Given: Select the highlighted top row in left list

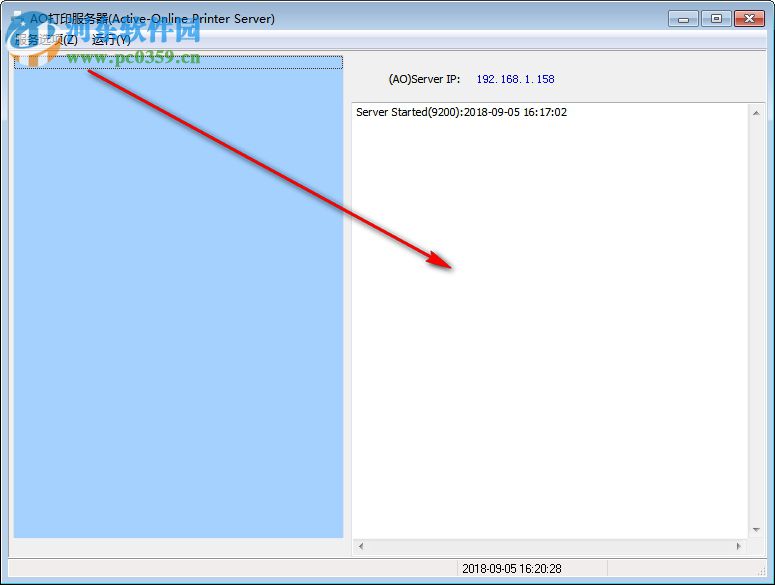Looking at the screenshot, I should pos(178,62).
